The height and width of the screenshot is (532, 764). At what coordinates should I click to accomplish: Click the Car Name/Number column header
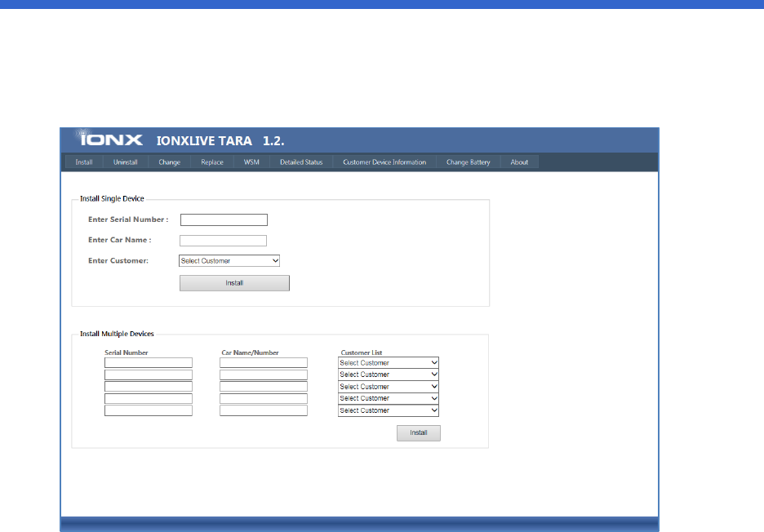250,352
